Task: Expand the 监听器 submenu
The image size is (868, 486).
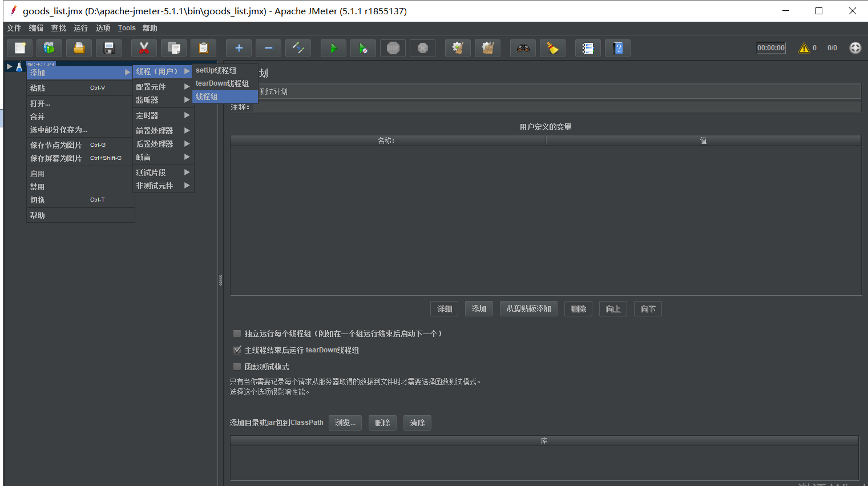Action: tap(163, 100)
